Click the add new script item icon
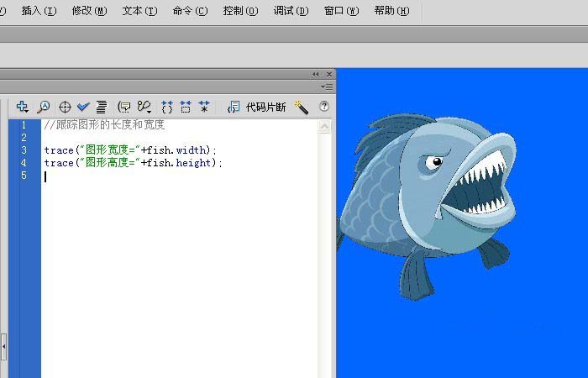Image resolution: width=588 pixels, height=378 pixels. (22, 107)
